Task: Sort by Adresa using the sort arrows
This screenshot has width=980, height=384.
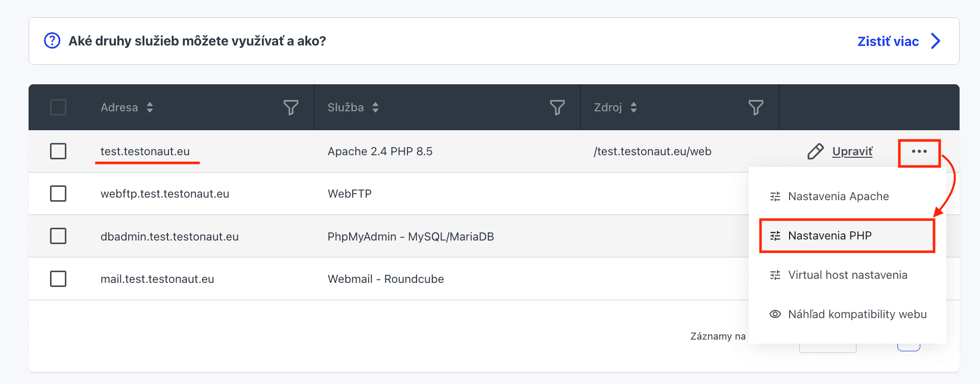Action: pyautogui.click(x=150, y=107)
